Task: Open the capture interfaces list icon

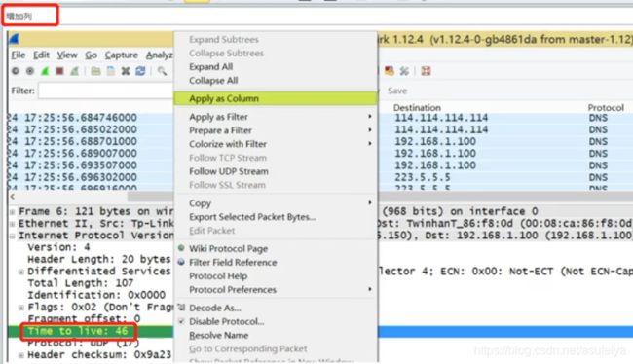Action: (x=16, y=71)
